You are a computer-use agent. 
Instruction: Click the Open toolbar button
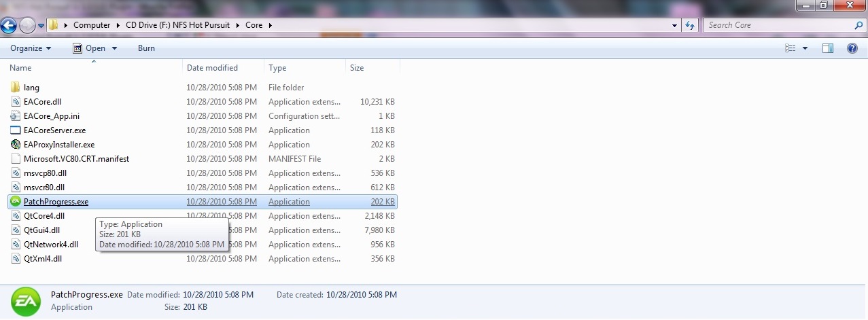(x=89, y=48)
